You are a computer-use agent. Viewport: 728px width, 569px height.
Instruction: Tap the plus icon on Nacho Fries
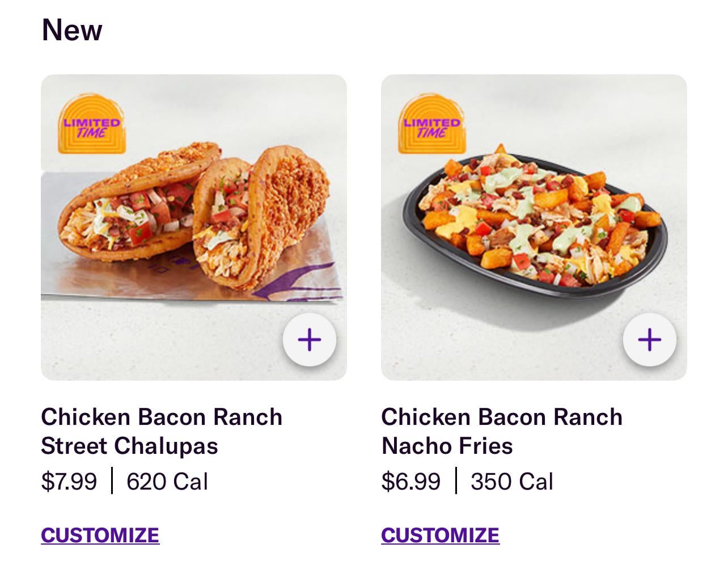coord(649,340)
